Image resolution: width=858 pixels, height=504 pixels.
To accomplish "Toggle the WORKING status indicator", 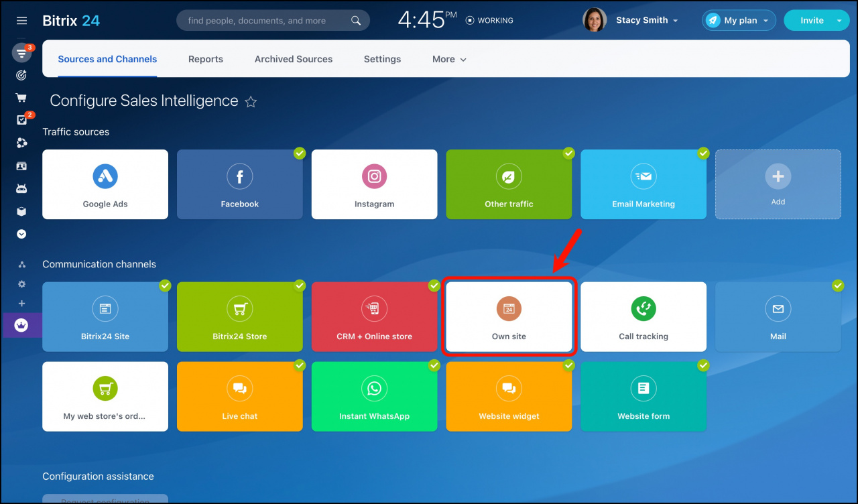I will pyautogui.click(x=489, y=21).
